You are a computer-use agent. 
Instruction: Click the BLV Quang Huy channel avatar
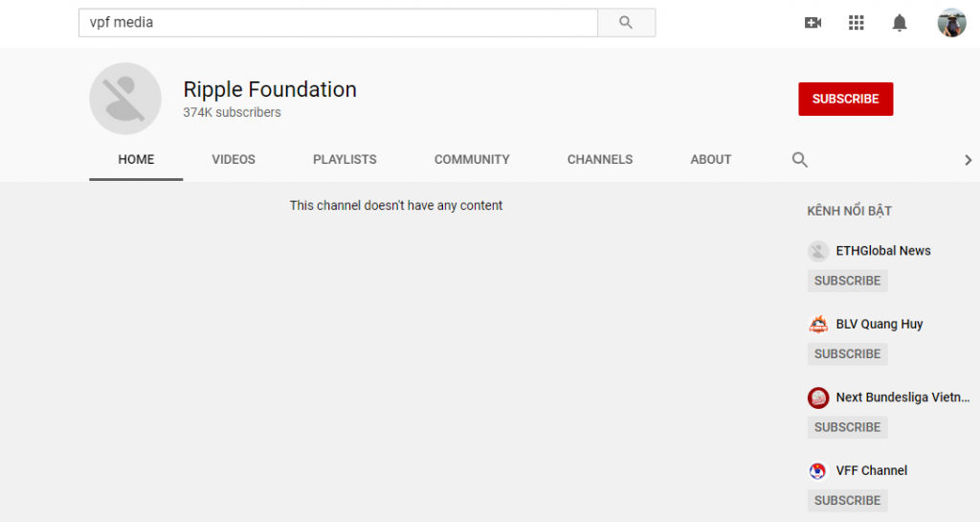(818, 325)
